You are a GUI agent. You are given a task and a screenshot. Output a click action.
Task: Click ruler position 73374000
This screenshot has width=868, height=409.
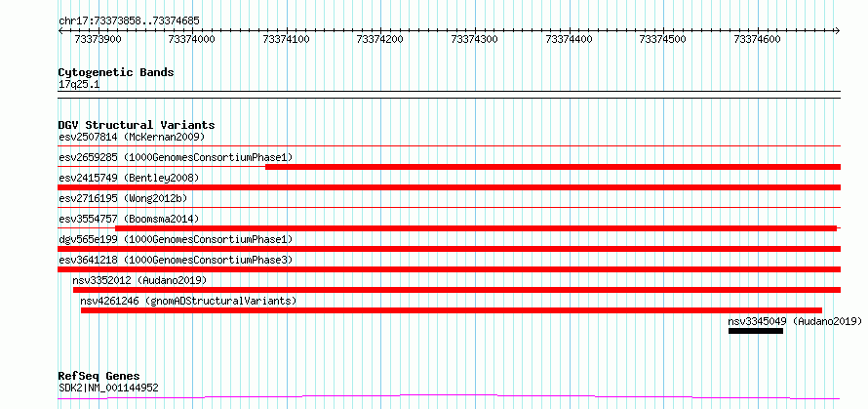pyautogui.click(x=192, y=39)
